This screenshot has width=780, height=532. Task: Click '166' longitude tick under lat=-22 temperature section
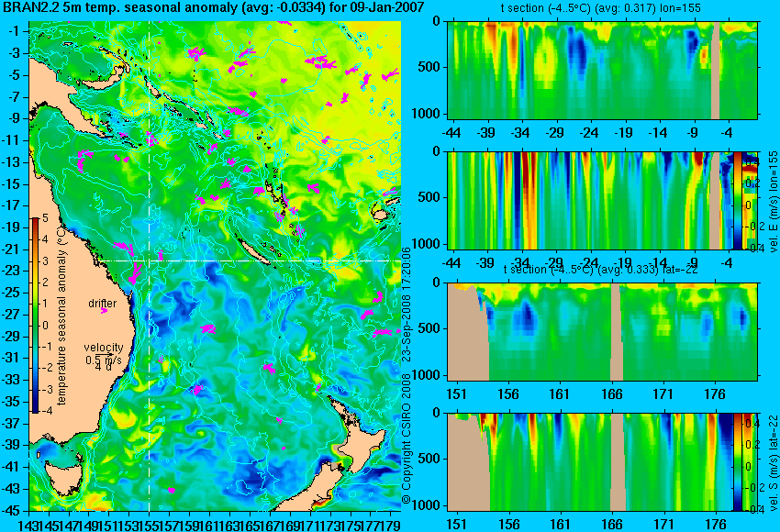click(611, 394)
